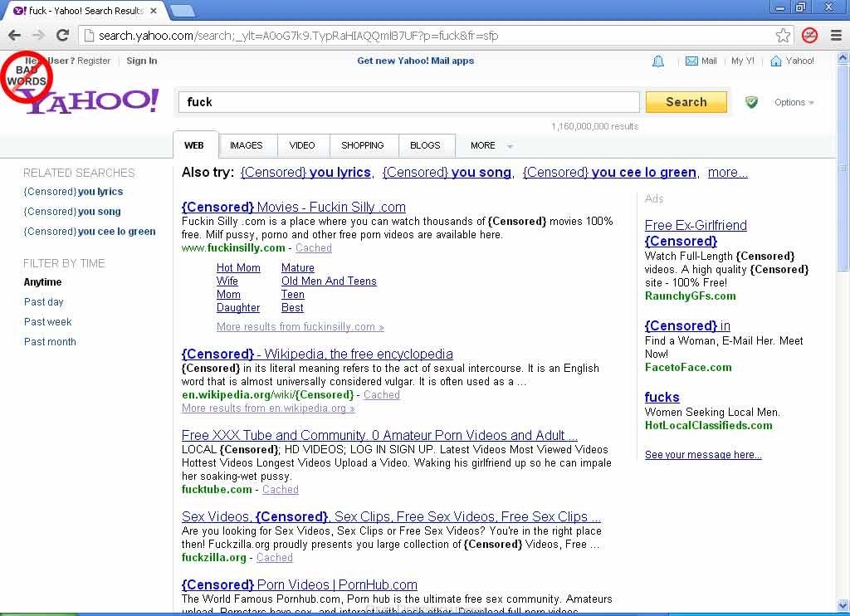Click the scrollbar up arrow
This screenshot has width=850, height=616.
click(843, 57)
